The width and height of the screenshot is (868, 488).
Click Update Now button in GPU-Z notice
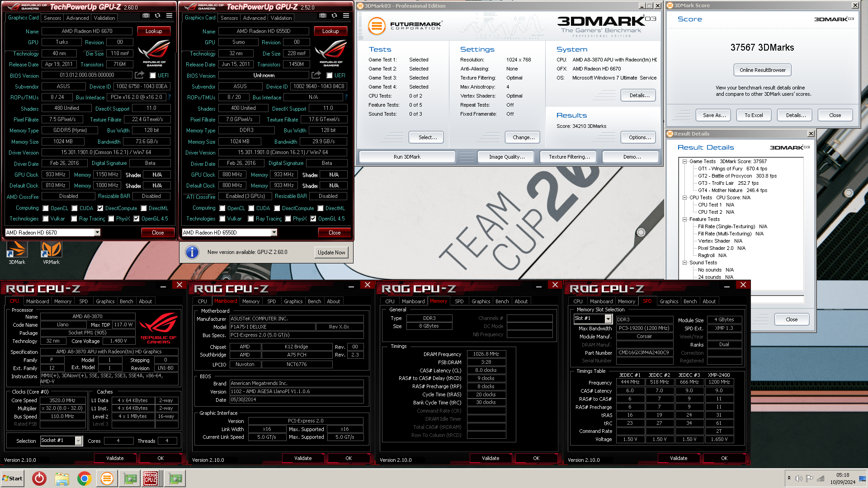(331, 253)
